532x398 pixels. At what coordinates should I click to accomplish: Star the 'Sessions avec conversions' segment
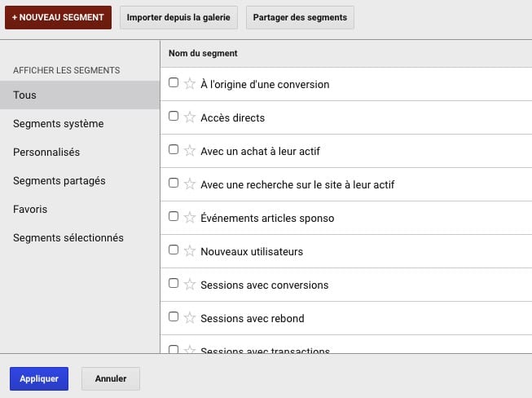(x=190, y=284)
